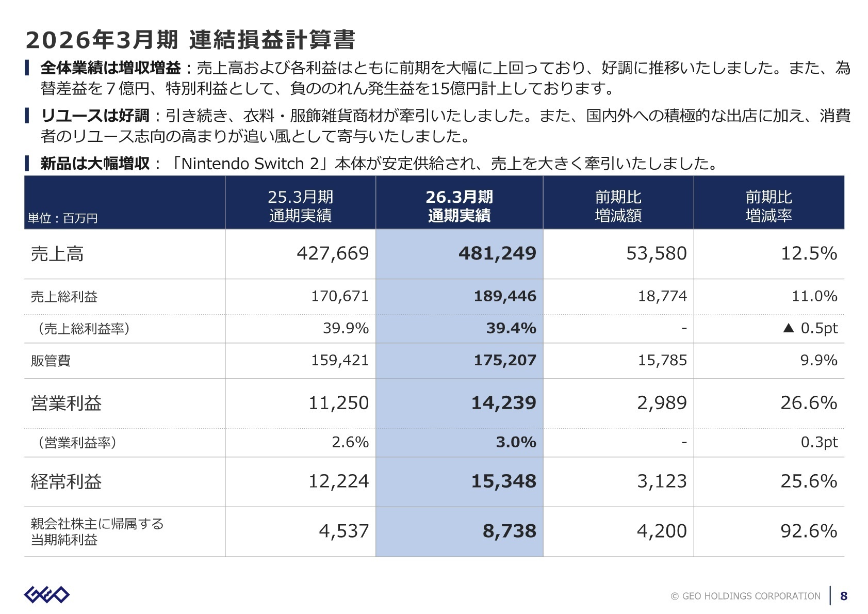Click the 189,446 gross profit value
Screen dimensions: 868x614
click(x=505, y=296)
